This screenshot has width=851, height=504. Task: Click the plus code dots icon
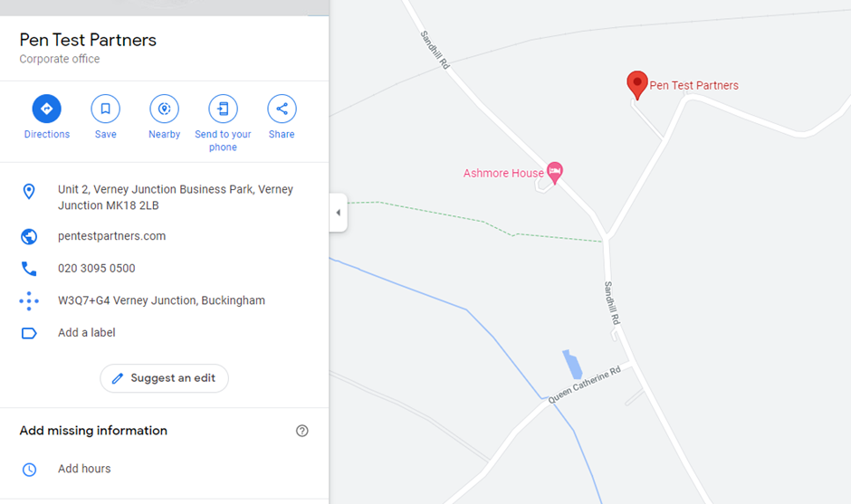click(x=29, y=301)
